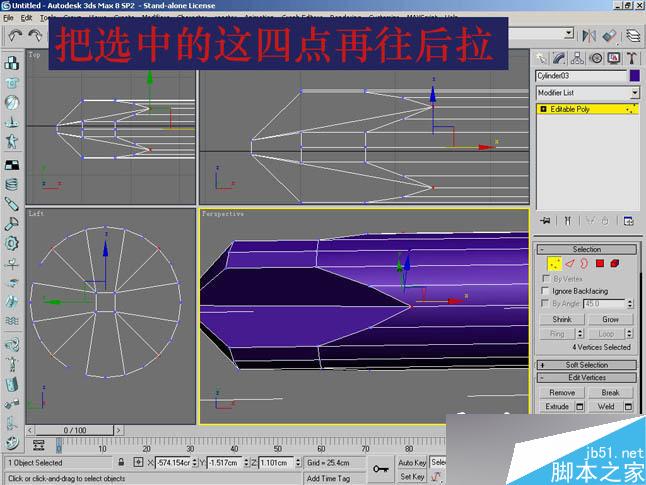Select the Vertex sub-object level icon
Viewport: 646px width, 485px height.
tap(554, 264)
